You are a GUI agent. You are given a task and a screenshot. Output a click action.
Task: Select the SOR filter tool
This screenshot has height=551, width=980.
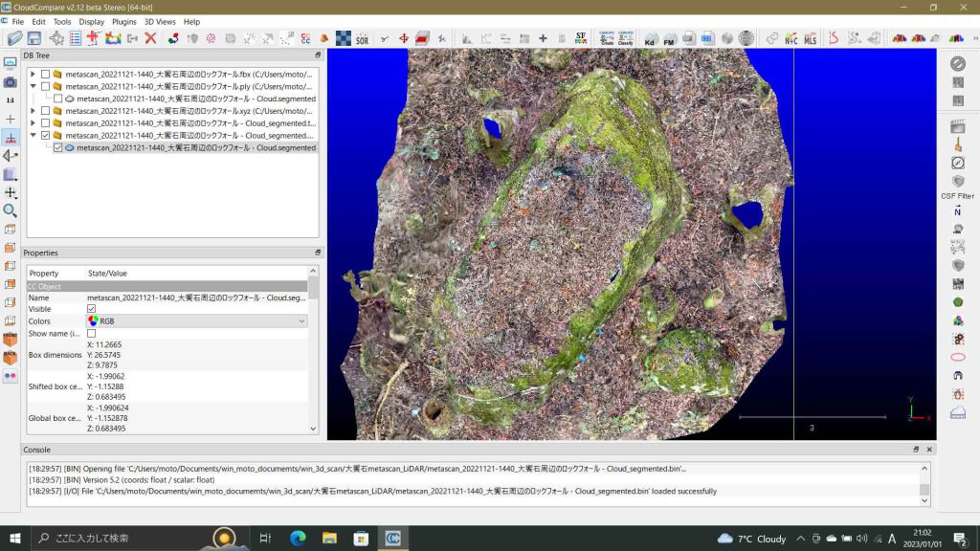[x=362, y=38]
